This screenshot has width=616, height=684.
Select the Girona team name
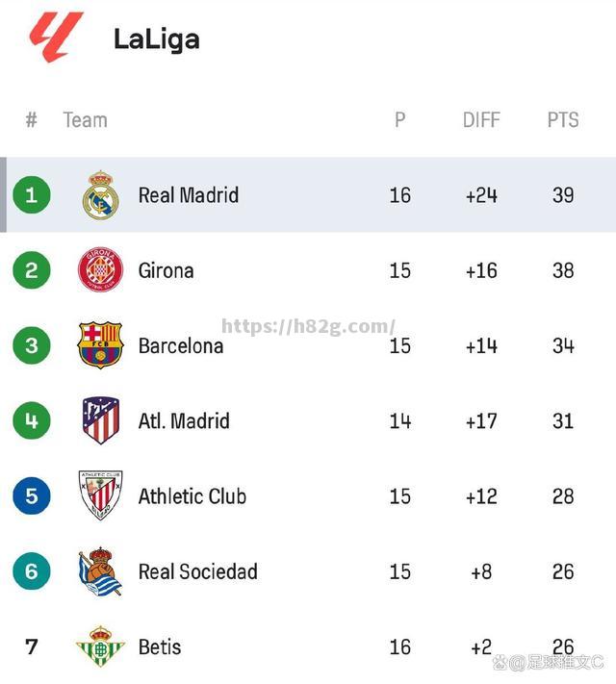coord(167,270)
